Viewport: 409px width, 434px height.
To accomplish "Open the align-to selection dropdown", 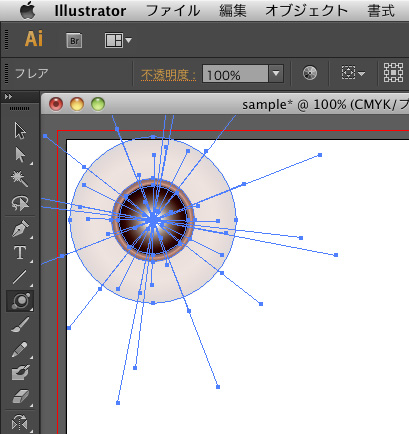I will (353, 73).
